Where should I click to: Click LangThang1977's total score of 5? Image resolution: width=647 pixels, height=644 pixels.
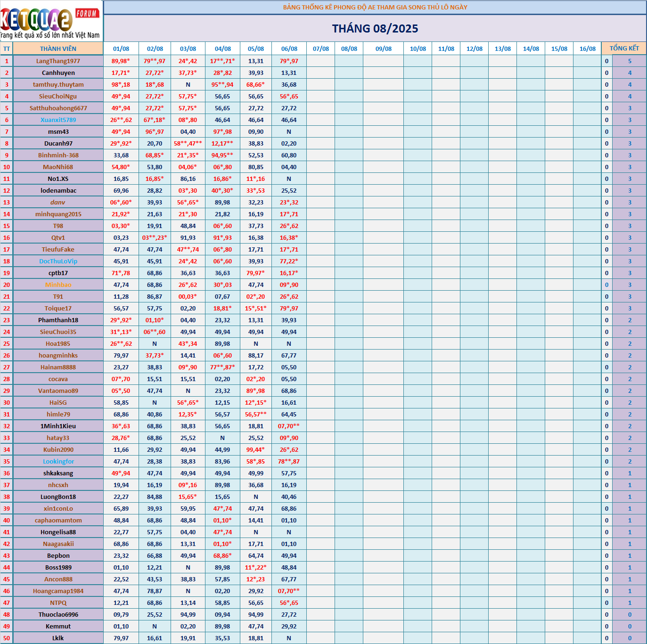pos(630,61)
